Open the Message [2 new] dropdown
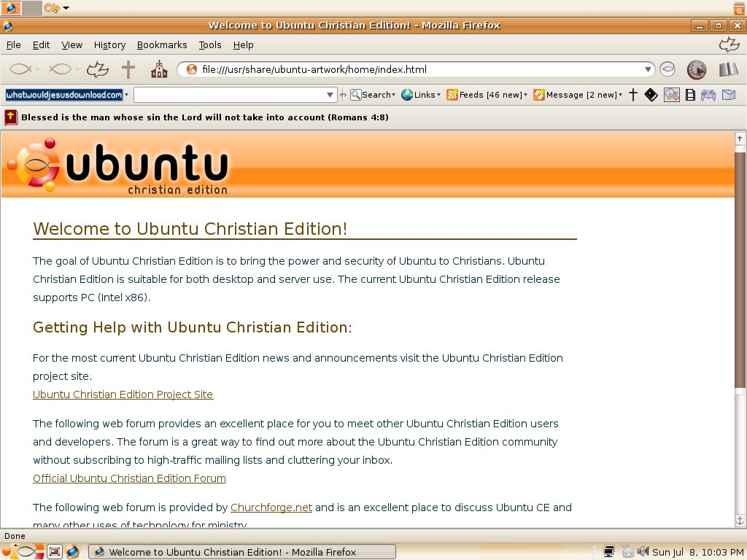Screen dimensions: 747x560 pyautogui.click(x=578, y=95)
